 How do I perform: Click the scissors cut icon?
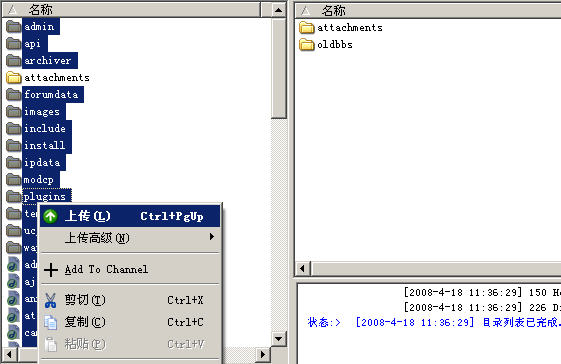[x=50, y=300]
